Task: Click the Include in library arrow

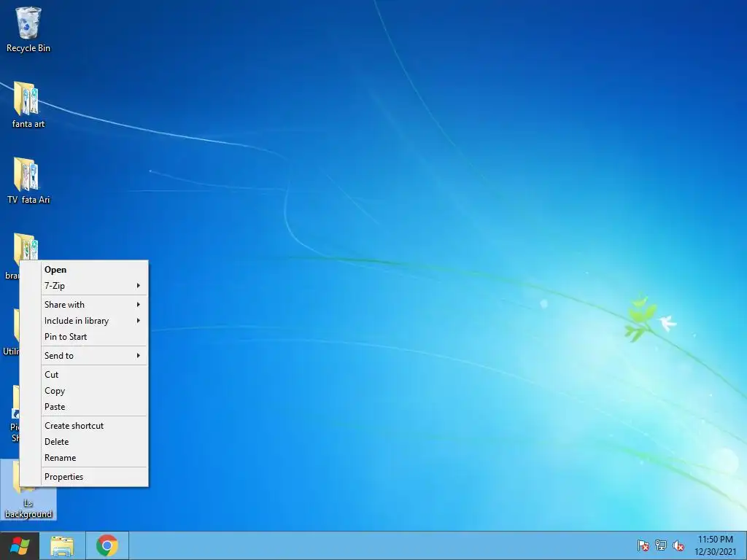Action: tap(138, 321)
